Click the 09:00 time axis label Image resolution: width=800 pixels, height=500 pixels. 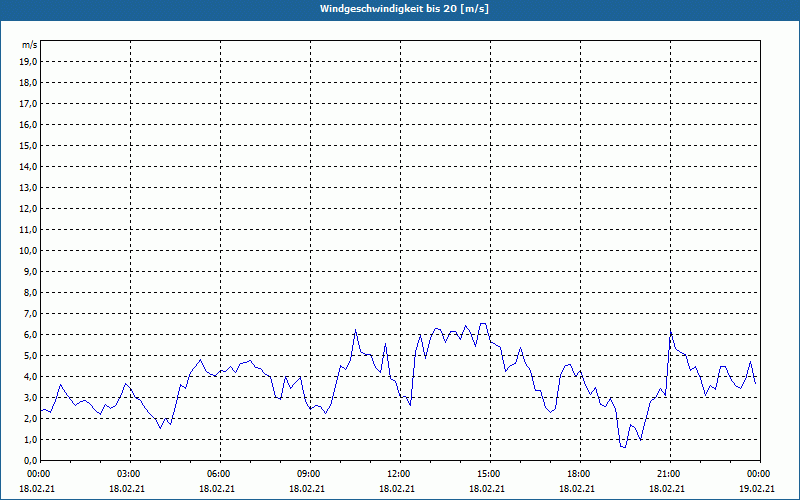311,474
